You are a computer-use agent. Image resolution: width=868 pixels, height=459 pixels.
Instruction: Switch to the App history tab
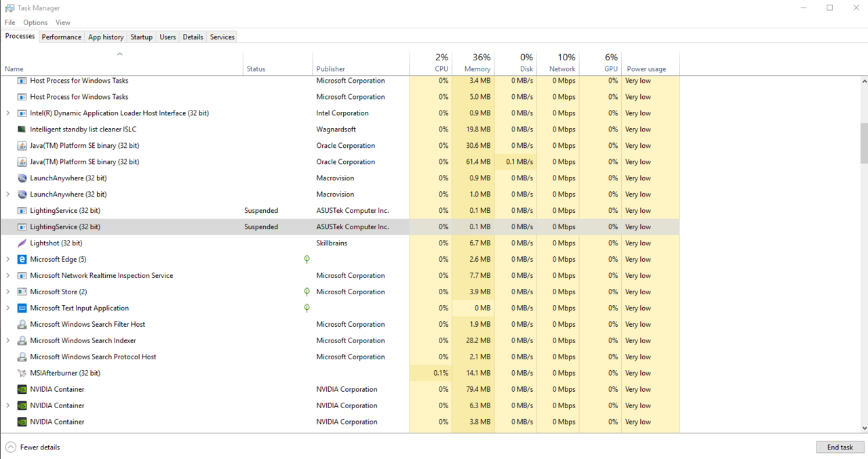[x=106, y=37]
